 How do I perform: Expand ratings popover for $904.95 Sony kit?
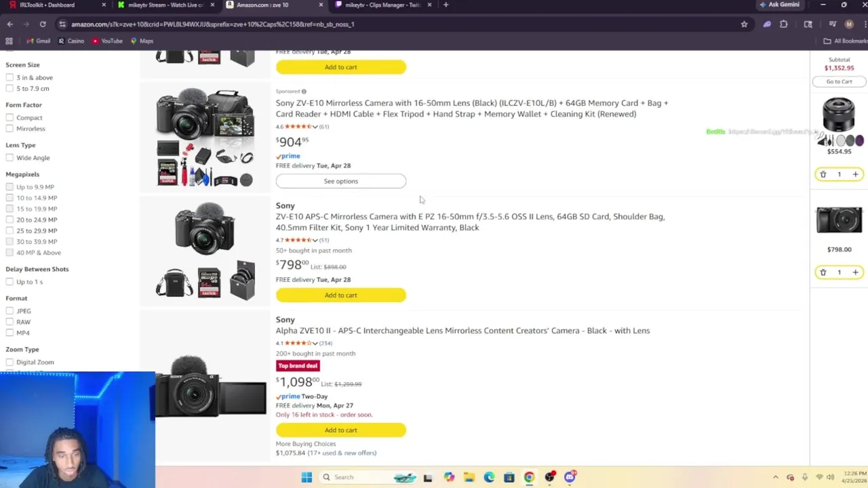[x=315, y=127]
